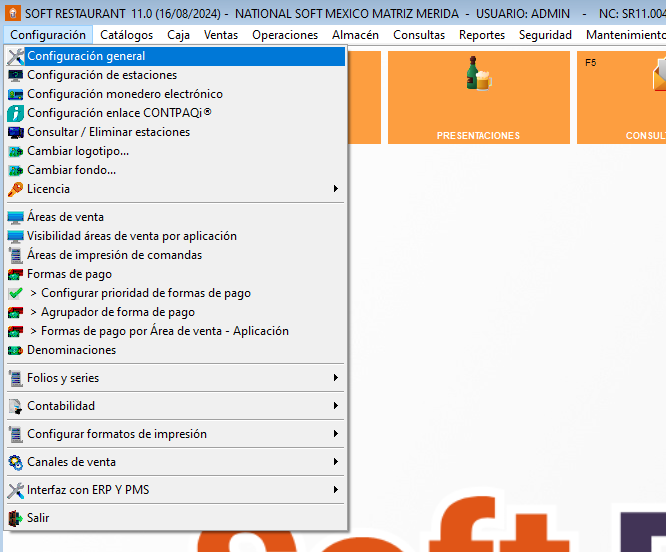Open the Seguridad menu
Screen dimensions: 666x552
coord(545,35)
